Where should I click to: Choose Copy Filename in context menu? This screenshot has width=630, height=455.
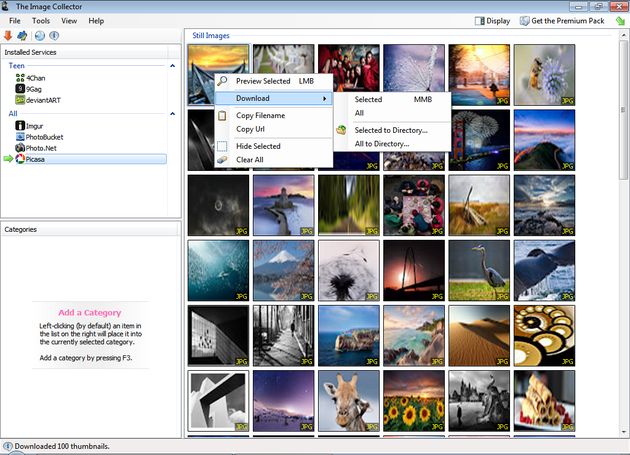274,115
